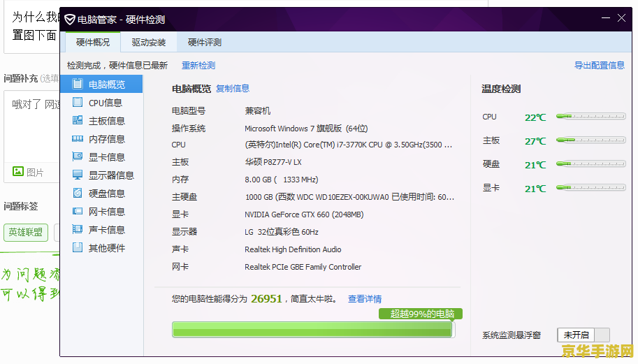The image size is (638, 364).
Task: Show 其他硬件 list
Action: [102, 248]
